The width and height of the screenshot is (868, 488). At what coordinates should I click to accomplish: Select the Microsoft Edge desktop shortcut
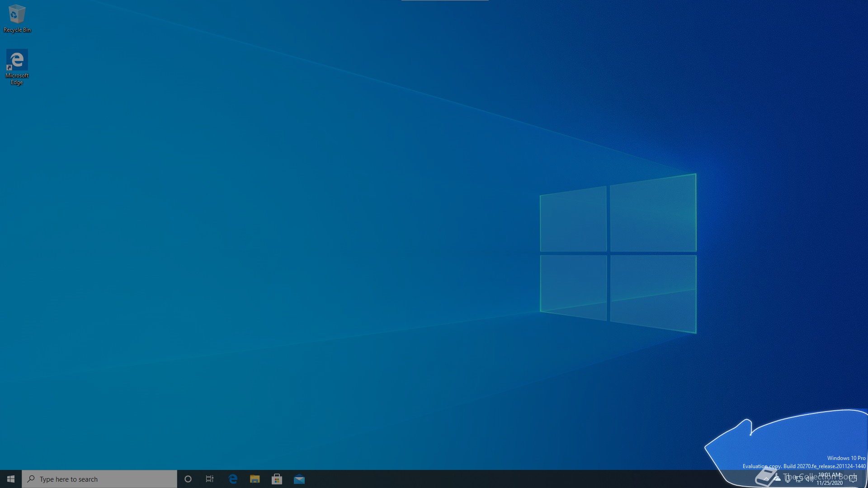click(17, 67)
